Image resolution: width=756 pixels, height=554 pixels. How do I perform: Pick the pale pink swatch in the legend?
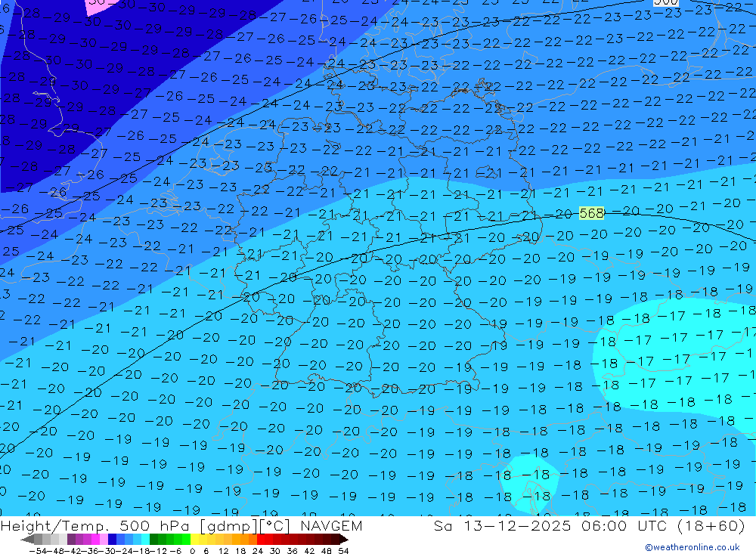[x=104, y=540]
